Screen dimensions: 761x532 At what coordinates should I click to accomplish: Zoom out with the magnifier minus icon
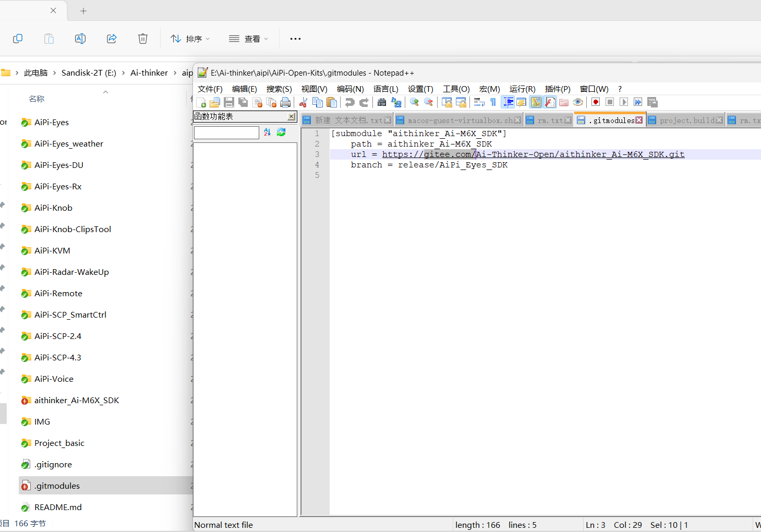coord(428,102)
